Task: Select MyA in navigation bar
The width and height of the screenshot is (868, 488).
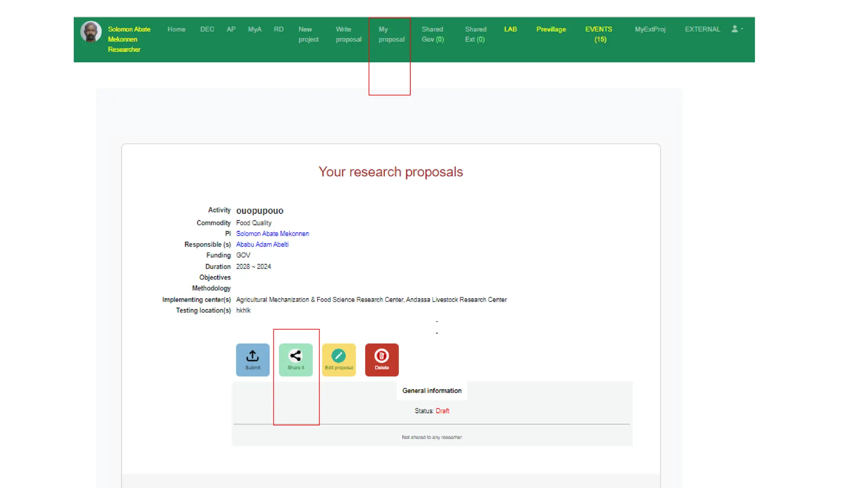Action: click(x=255, y=29)
